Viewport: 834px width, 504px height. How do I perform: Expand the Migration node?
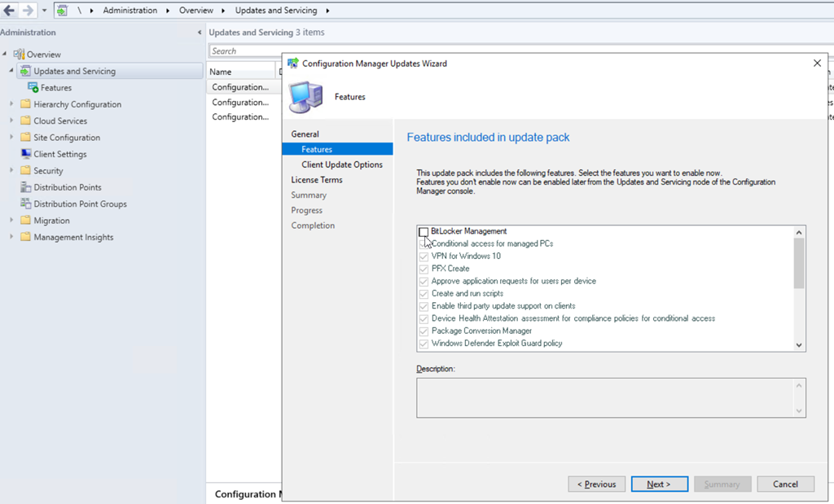11,220
